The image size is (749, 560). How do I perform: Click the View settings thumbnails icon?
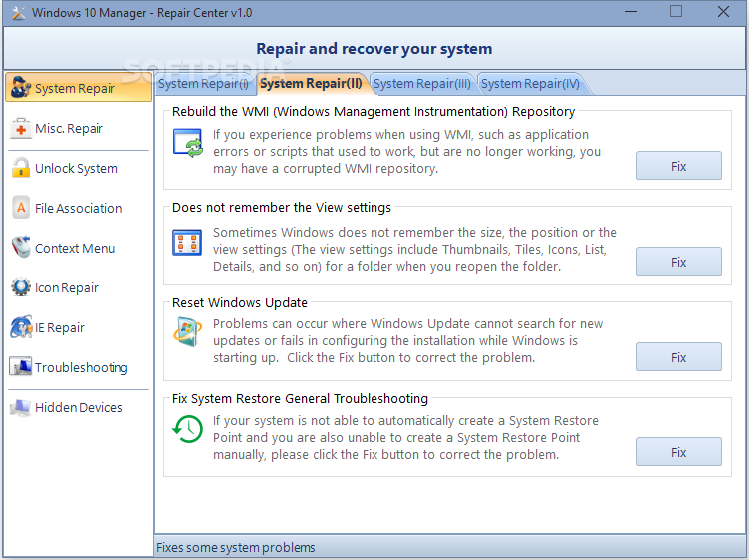(187, 243)
